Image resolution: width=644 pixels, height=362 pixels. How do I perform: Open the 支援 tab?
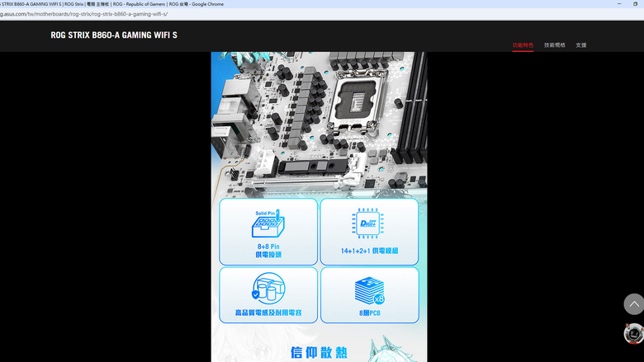(x=580, y=45)
